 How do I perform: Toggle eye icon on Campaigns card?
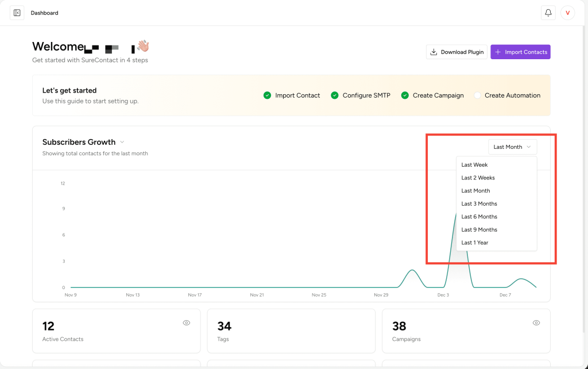point(536,323)
